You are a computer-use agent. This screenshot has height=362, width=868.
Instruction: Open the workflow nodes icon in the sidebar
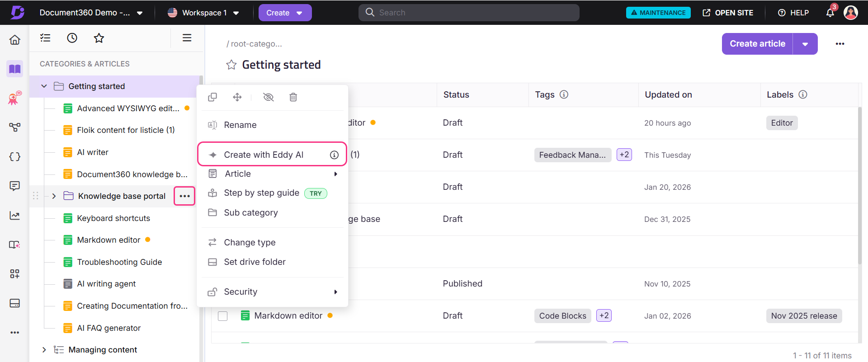click(15, 127)
